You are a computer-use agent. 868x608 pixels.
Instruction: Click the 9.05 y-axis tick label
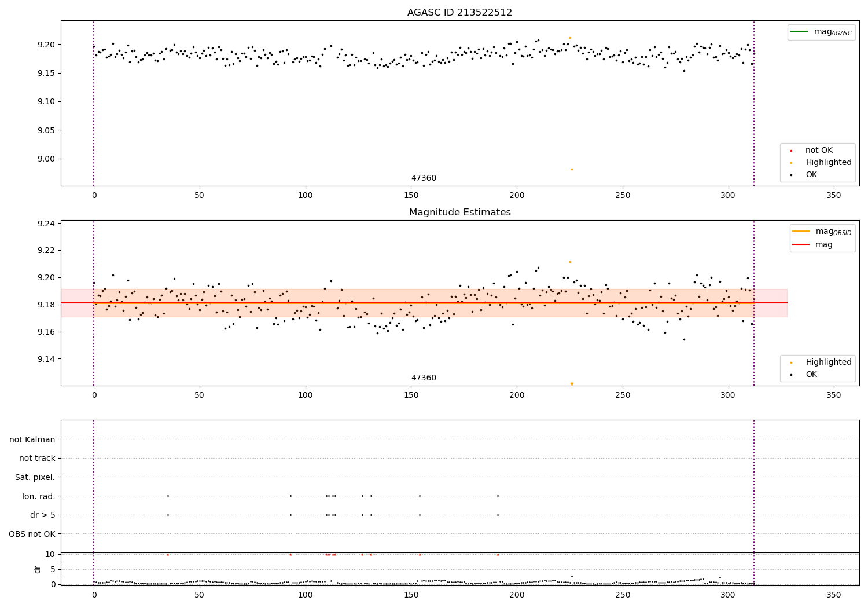[47, 130]
